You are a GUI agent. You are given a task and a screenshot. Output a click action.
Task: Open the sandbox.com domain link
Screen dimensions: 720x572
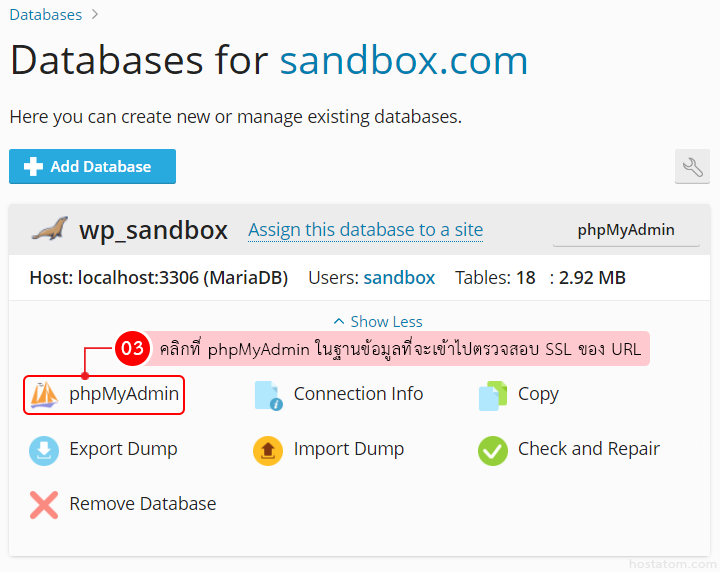(403, 62)
